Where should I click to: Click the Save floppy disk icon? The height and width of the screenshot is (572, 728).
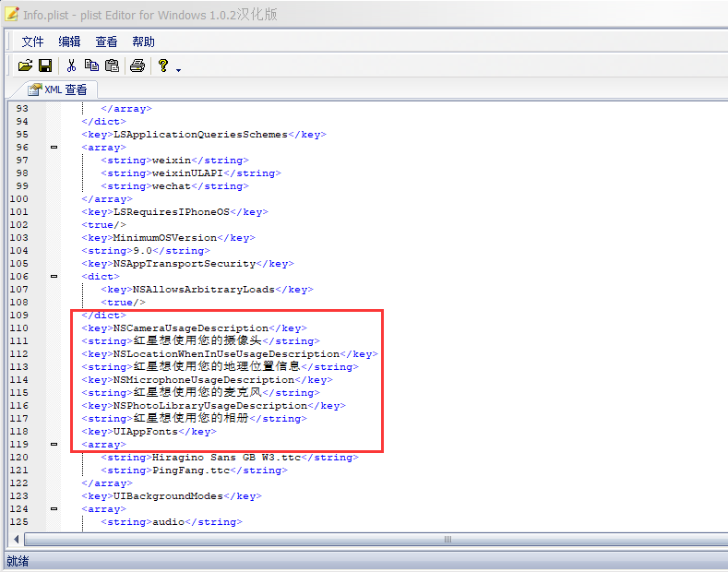[45, 66]
